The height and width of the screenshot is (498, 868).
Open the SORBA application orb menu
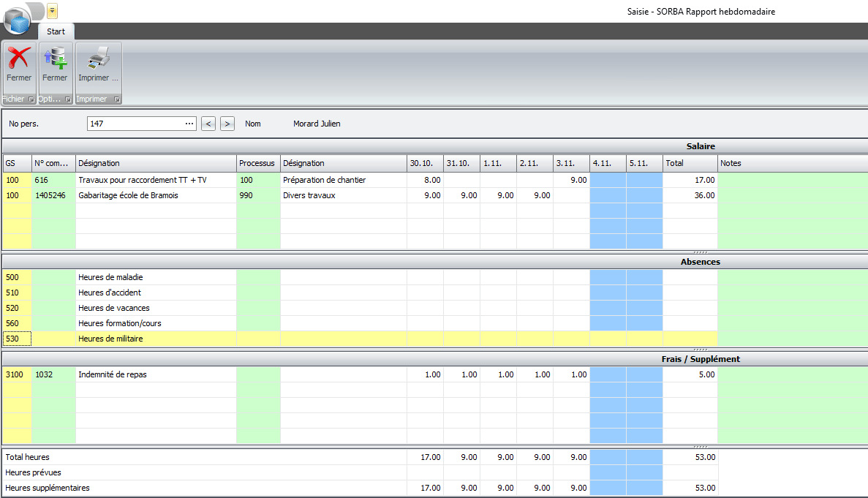pyautogui.click(x=17, y=21)
